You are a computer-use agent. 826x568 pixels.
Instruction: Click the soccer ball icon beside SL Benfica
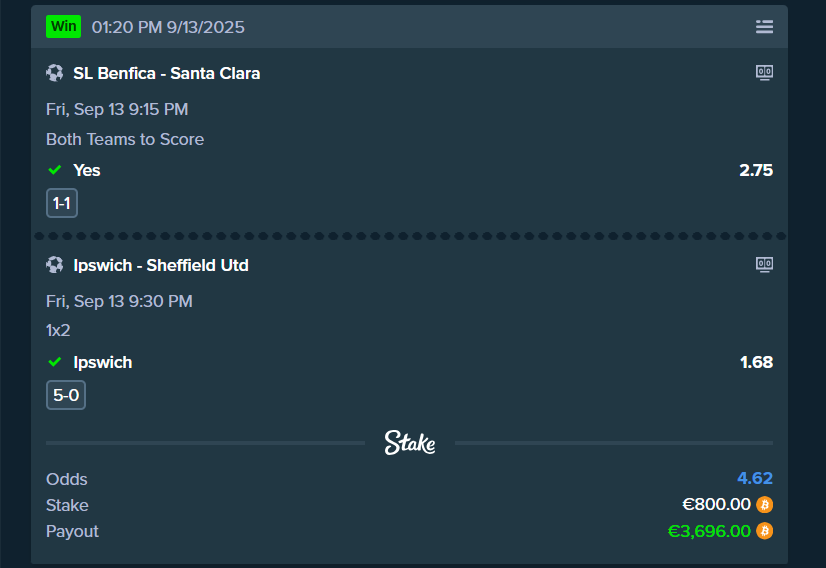point(55,73)
